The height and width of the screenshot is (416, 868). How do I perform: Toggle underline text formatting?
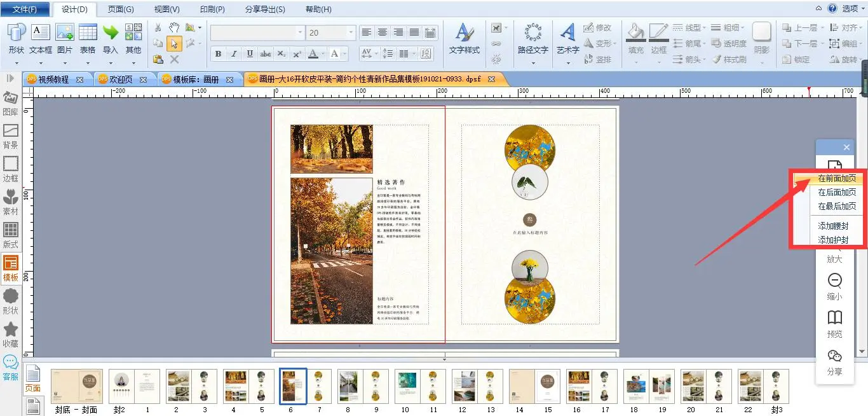click(x=250, y=54)
